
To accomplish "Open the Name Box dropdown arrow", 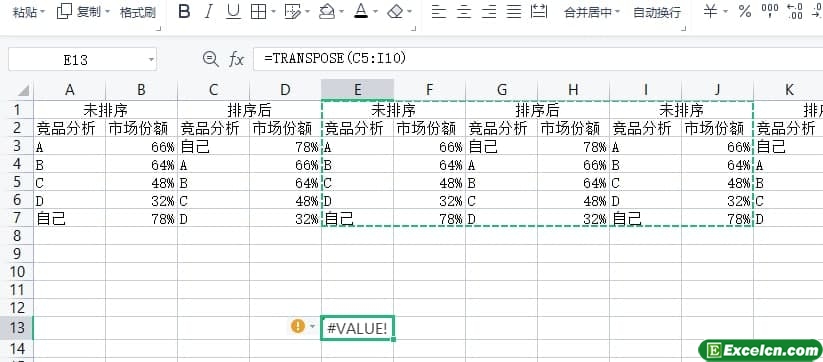I will click(x=151, y=60).
